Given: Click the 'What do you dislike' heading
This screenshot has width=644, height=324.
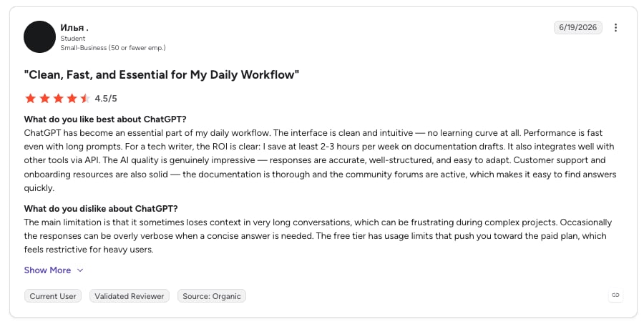Looking at the screenshot, I should [101, 209].
